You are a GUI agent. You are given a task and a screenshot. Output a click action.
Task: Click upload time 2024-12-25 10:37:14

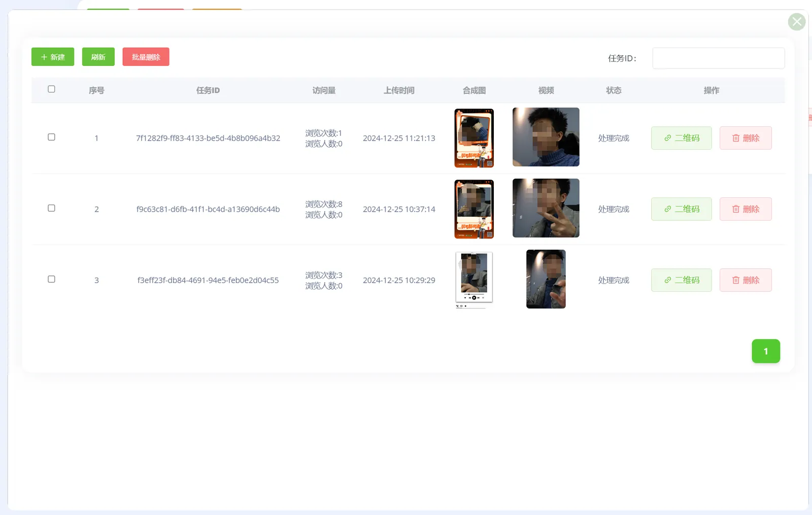pyautogui.click(x=399, y=209)
